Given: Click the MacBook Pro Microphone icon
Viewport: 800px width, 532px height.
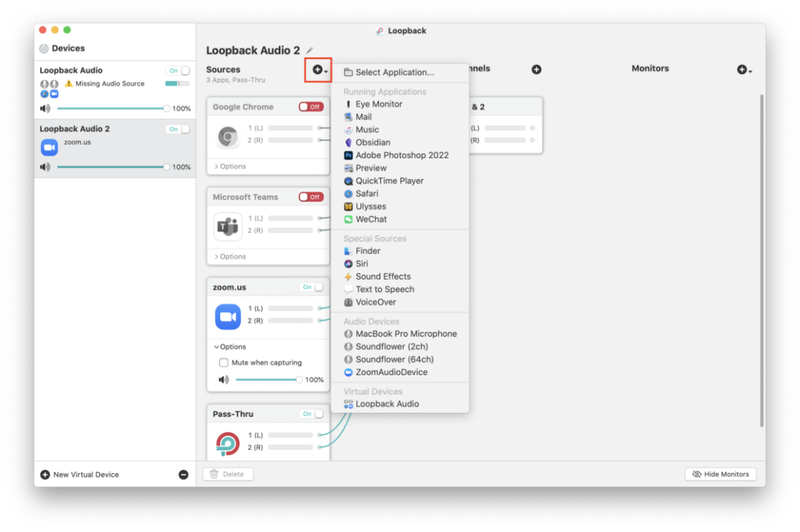Looking at the screenshot, I should click(x=348, y=333).
